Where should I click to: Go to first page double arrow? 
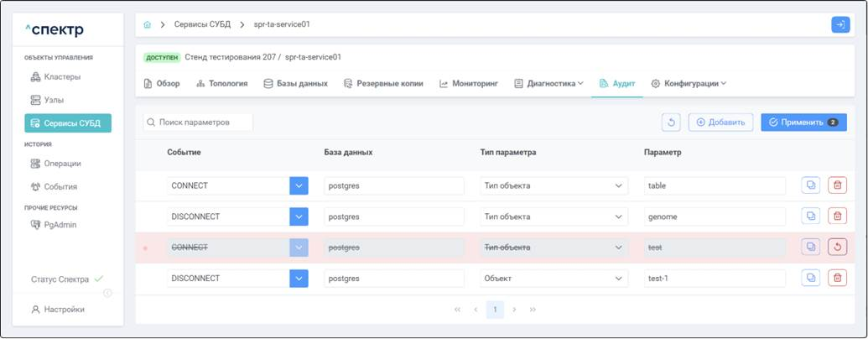[x=457, y=310]
